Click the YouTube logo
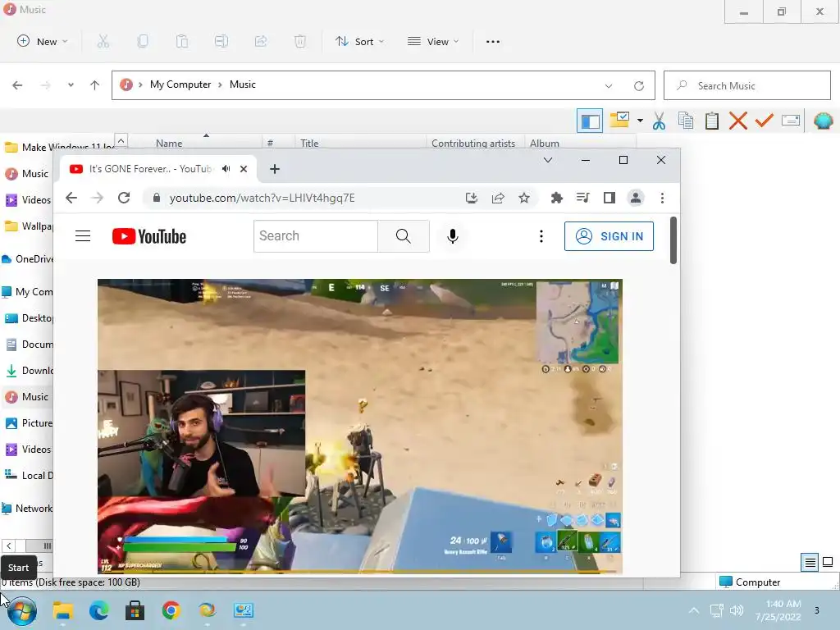 coord(149,236)
